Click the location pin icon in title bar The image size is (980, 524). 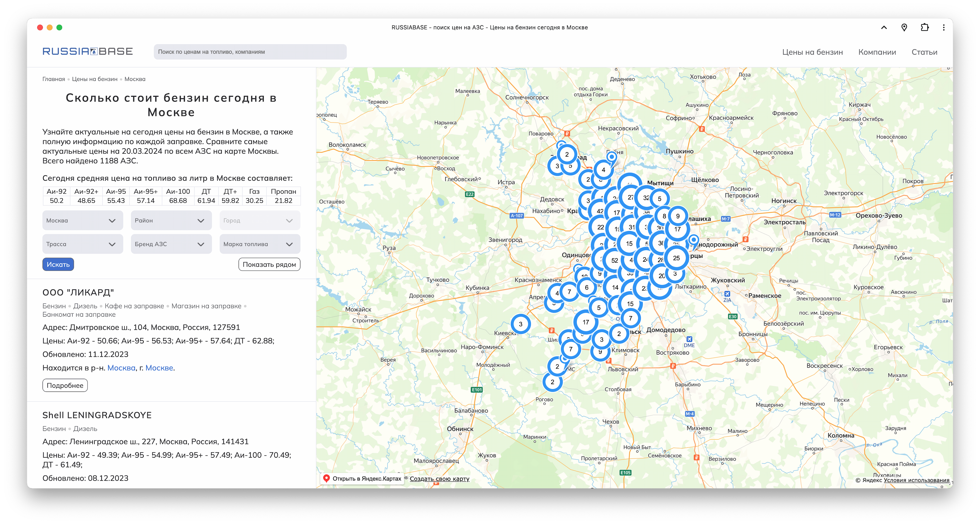click(x=904, y=27)
